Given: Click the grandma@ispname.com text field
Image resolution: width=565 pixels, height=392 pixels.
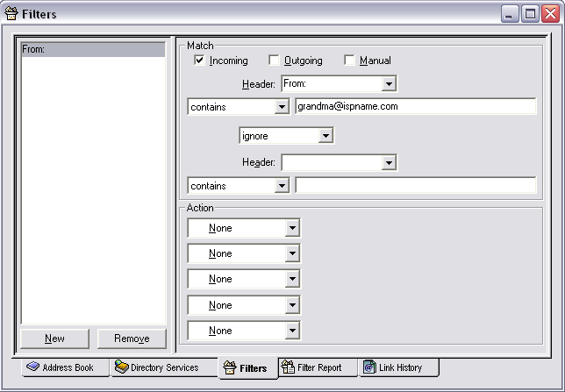Looking at the screenshot, I should [414, 106].
